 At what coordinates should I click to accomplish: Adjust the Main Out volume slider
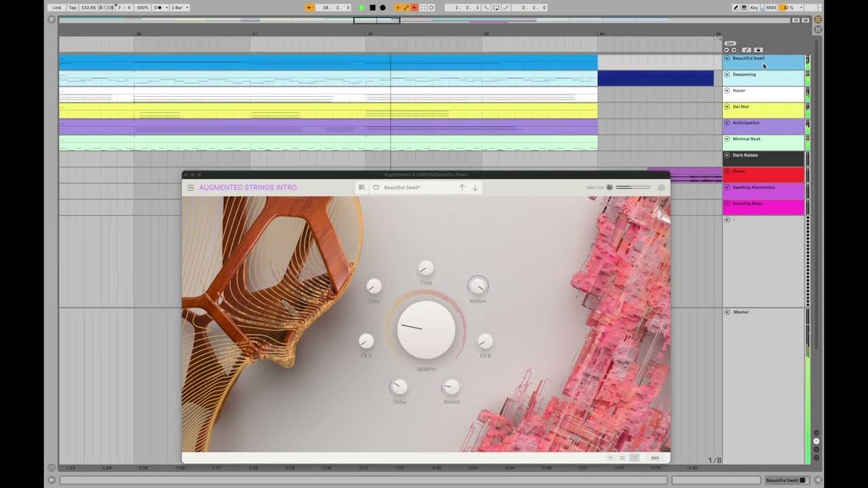pos(633,188)
